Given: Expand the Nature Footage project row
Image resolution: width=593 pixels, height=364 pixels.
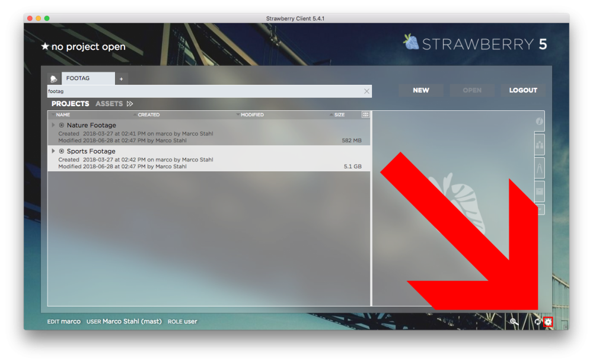Looking at the screenshot, I should point(53,126).
